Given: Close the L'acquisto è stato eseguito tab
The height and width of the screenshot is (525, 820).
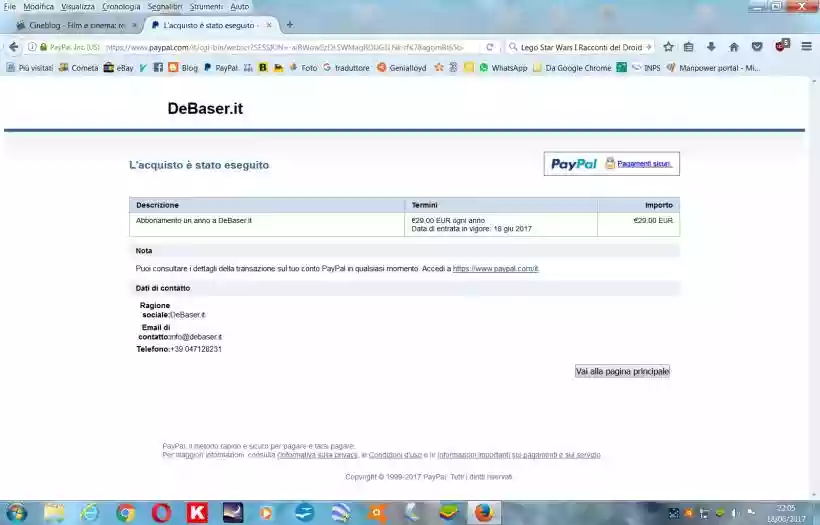Looking at the screenshot, I should tap(269, 25).
